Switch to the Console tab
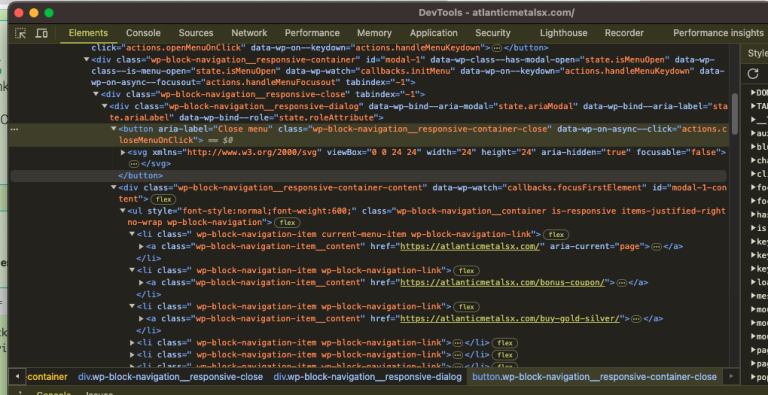 (x=143, y=33)
